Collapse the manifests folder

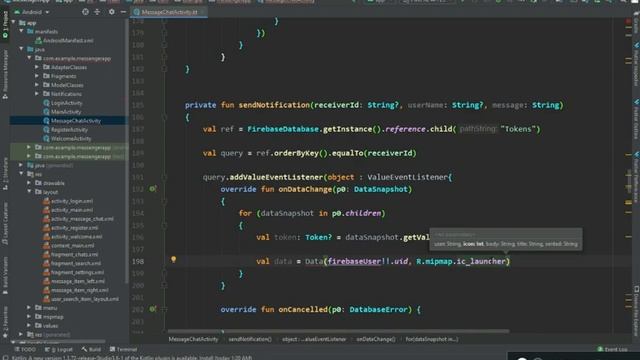click(21, 31)
